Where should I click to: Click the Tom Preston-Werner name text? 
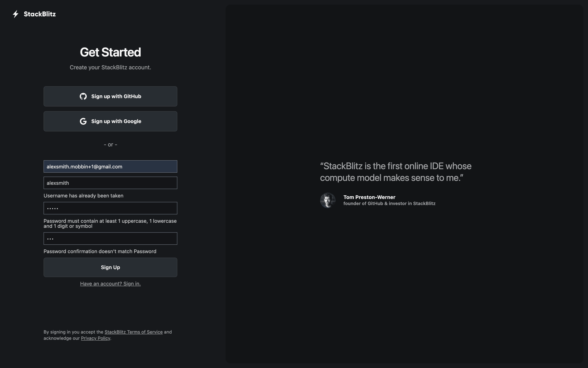click(x=369, y=197)
